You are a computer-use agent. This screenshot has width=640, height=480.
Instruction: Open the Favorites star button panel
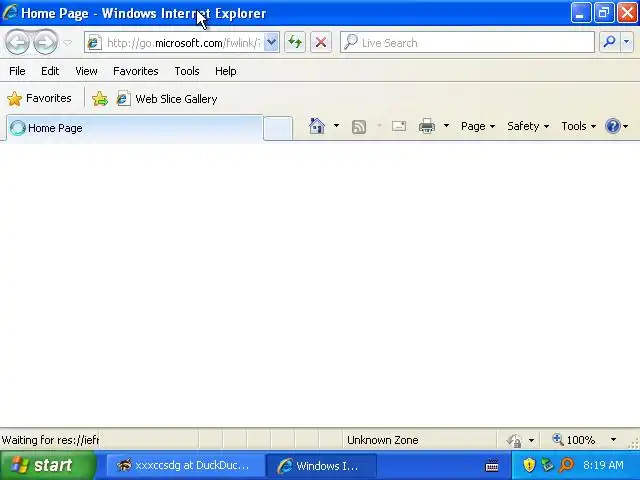coord(39,98)
